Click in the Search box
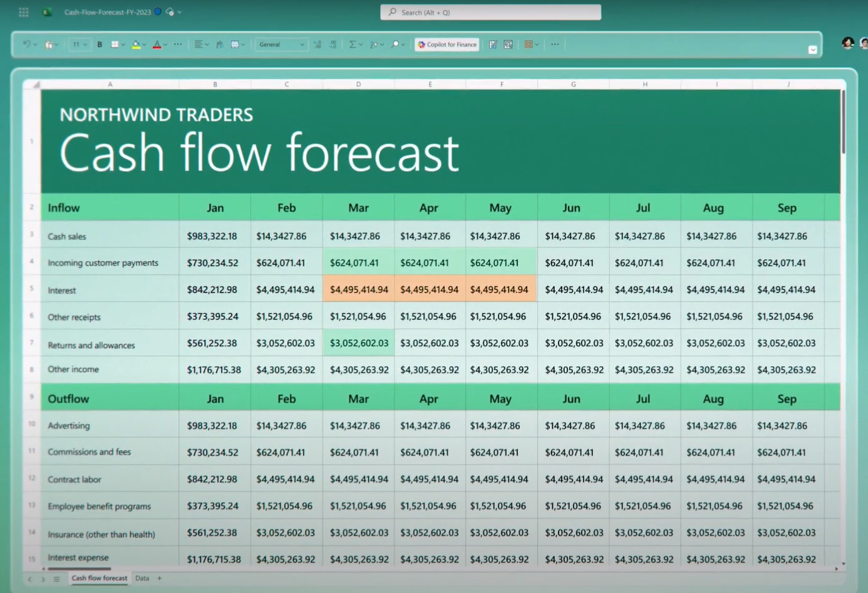The height and width of the screenshot is (593, 868). [490, 12]
